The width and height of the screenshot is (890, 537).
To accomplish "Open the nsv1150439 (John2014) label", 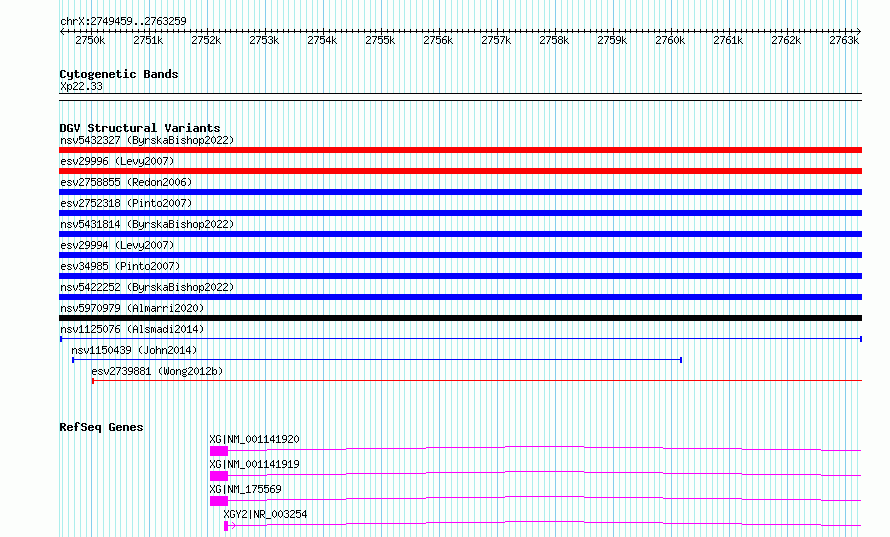I will 134,350.
